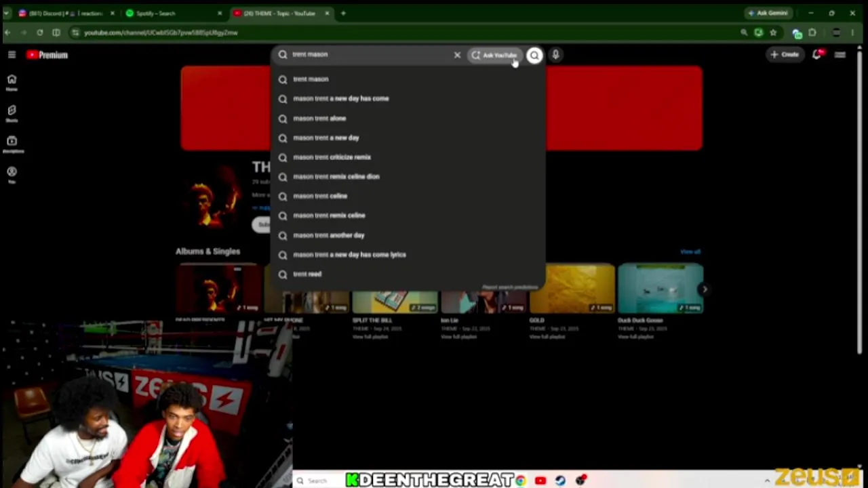Image resolution: width=868 pixels, height=488 pixels.
Task: Advance the Albums & Singles carousel arrow
Action: pos(705,289)
